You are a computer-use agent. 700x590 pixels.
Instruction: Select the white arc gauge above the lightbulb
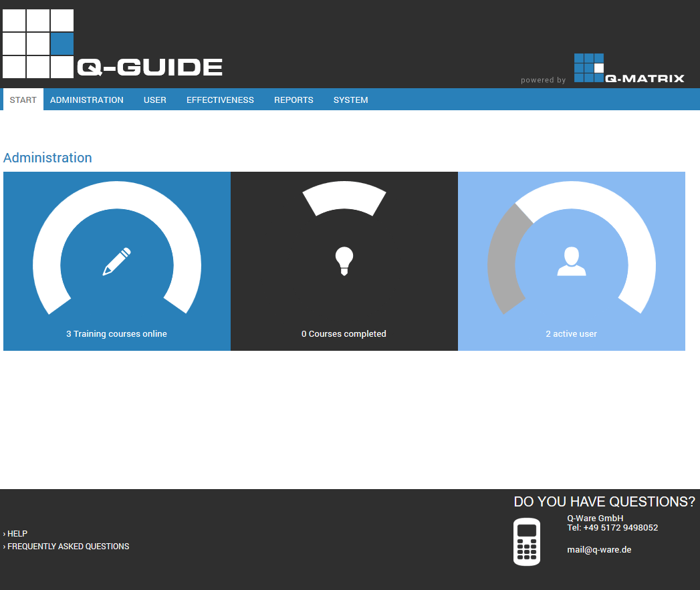coord(344,198)
